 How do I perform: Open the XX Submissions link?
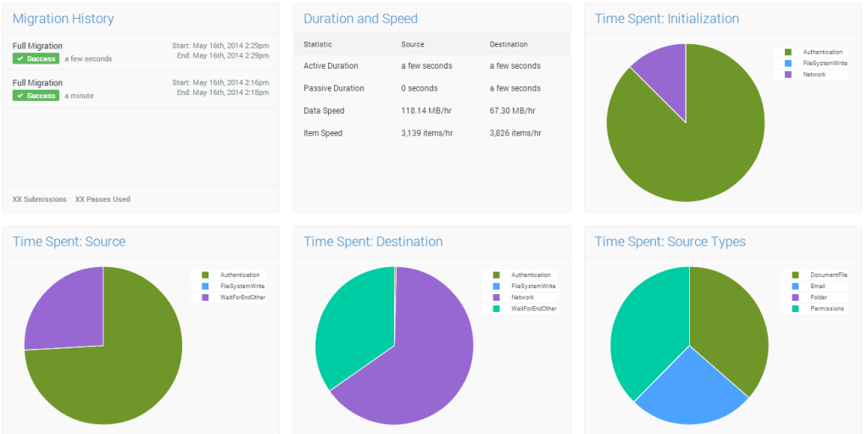point(39,199)
